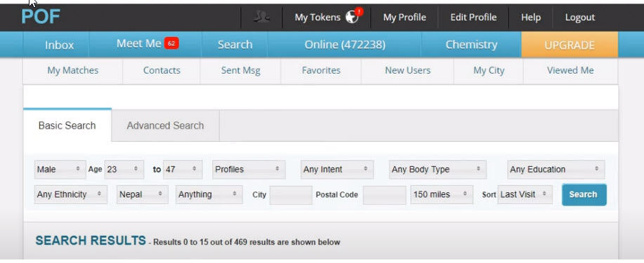Open the 150 miles distance dropdown
The height and width of the screenshot is (263, 644).
tap(442, 194)
